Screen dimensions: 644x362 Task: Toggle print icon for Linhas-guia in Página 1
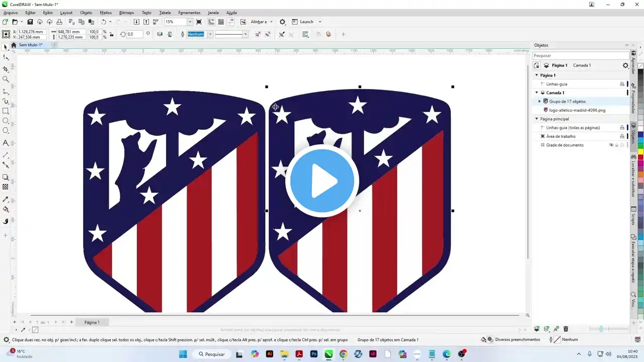point(622,84)
